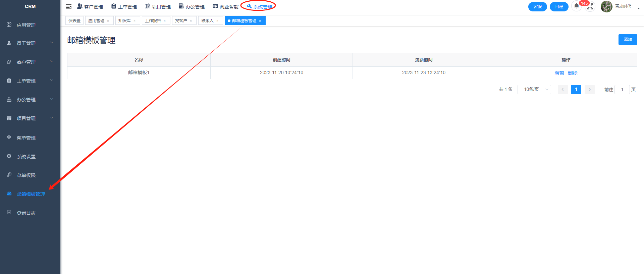Expand the 员工管理 sidebar submenu

click(52, 43)
